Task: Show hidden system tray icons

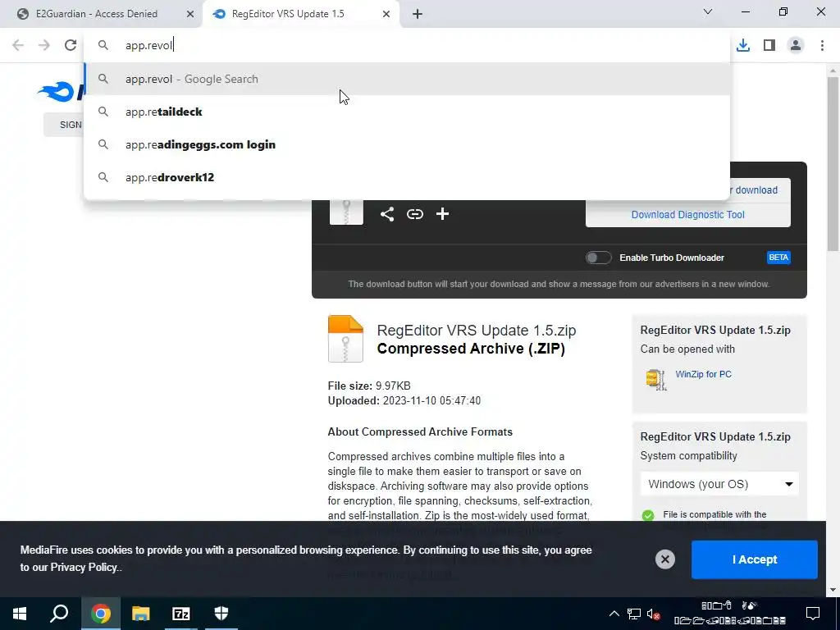Action: [614, 614]
